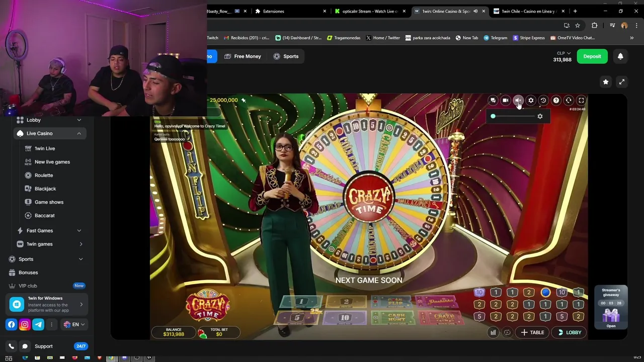Switch to opticalrr Stream browser tab

[370, 11]
